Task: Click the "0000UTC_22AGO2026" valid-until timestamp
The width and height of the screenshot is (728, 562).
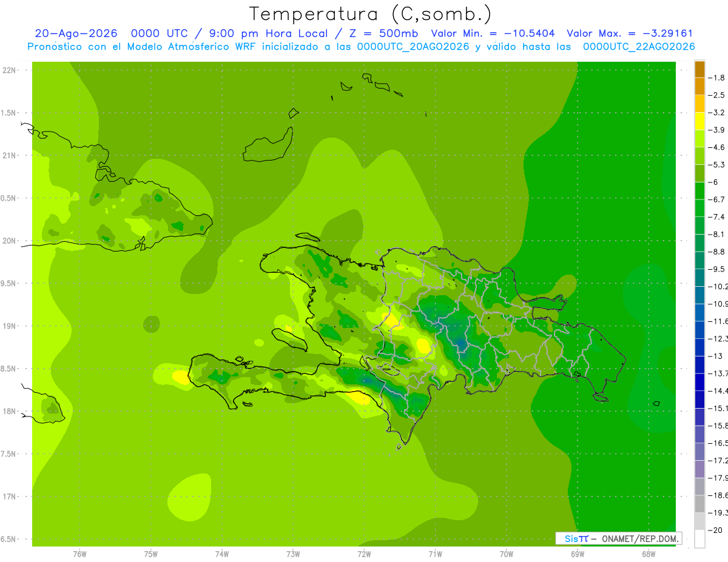Action: pyautogui.click(x=639, y=47)
